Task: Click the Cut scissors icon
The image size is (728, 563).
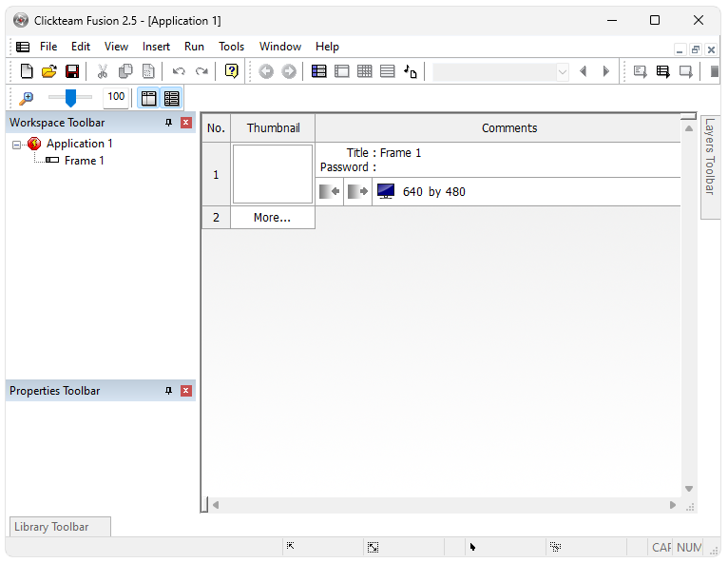Action: pyautogui.click(x=102, y=71)
